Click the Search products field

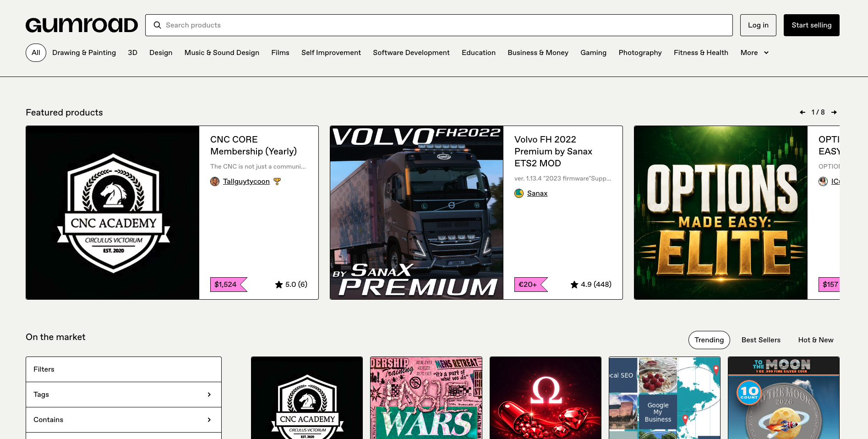(x=439, y=25)
